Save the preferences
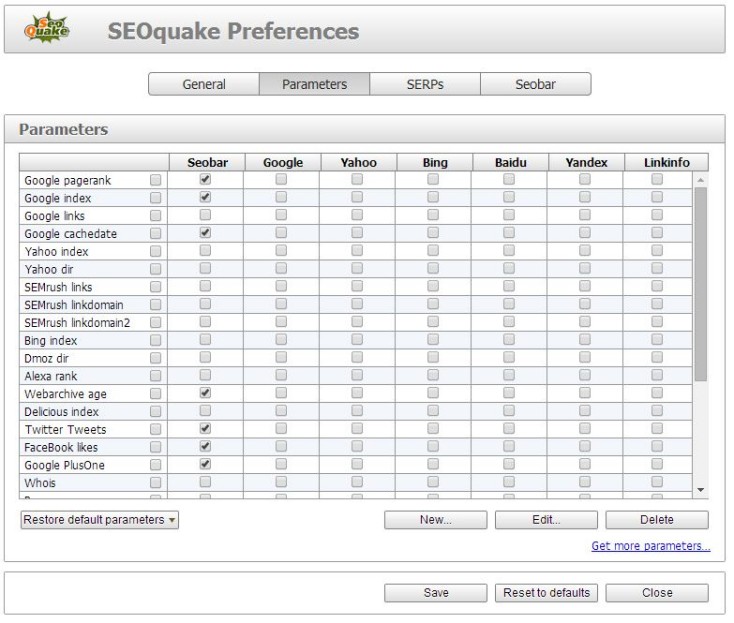 (x=436, y=593)
